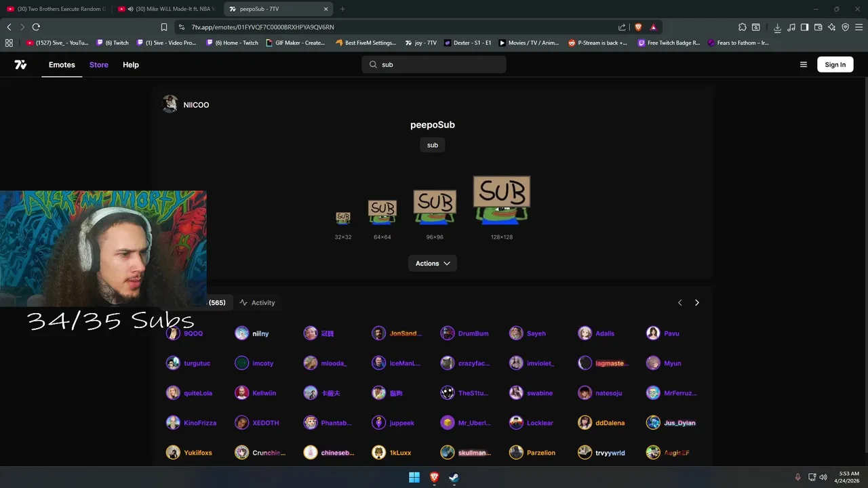Focus the emote search field containing 'sub'

434,64
